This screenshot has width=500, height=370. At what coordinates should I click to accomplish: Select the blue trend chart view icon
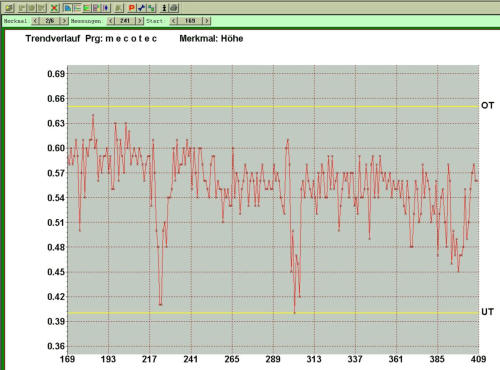pos(68,8)
